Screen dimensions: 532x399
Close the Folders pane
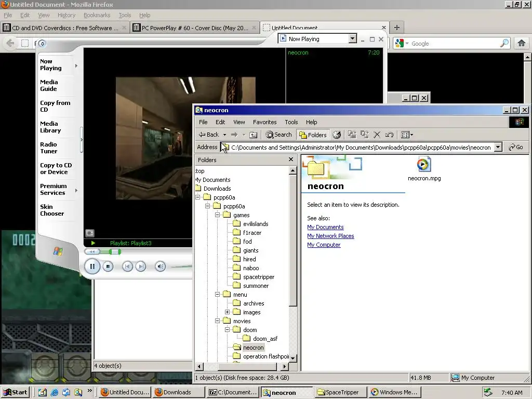291,159
